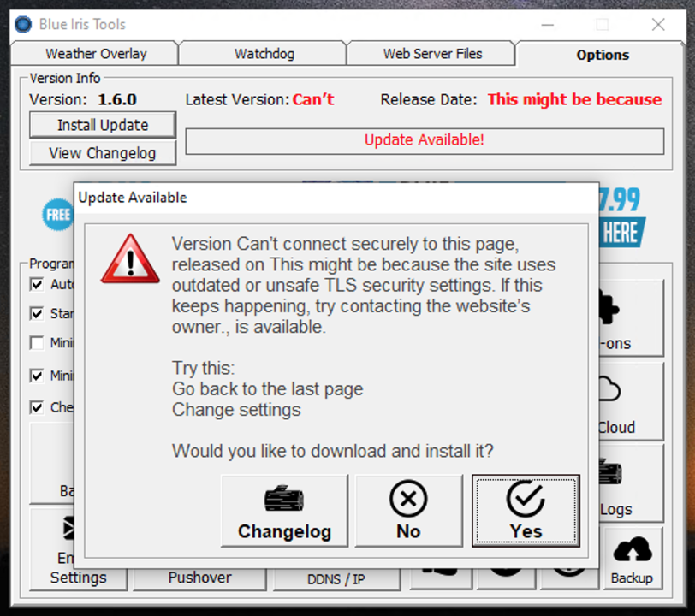Toggle the checkbox labeled Star…
This screenshot has height=616, width=695.
37,313
